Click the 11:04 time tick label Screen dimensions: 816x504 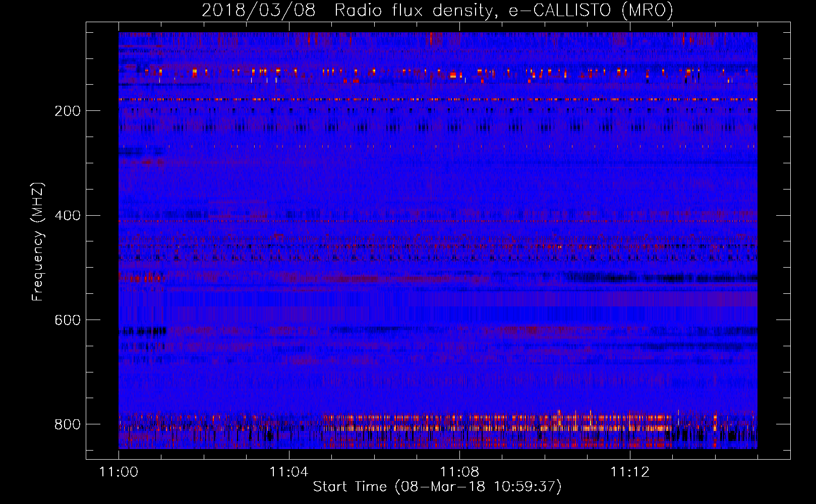coord(289,472)
